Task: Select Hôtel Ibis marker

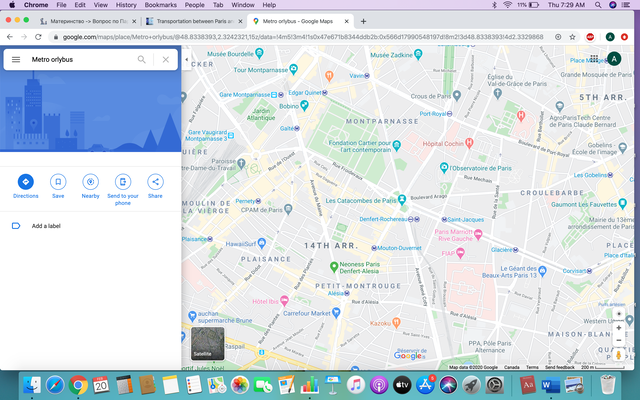Action: tap(284, 301)
